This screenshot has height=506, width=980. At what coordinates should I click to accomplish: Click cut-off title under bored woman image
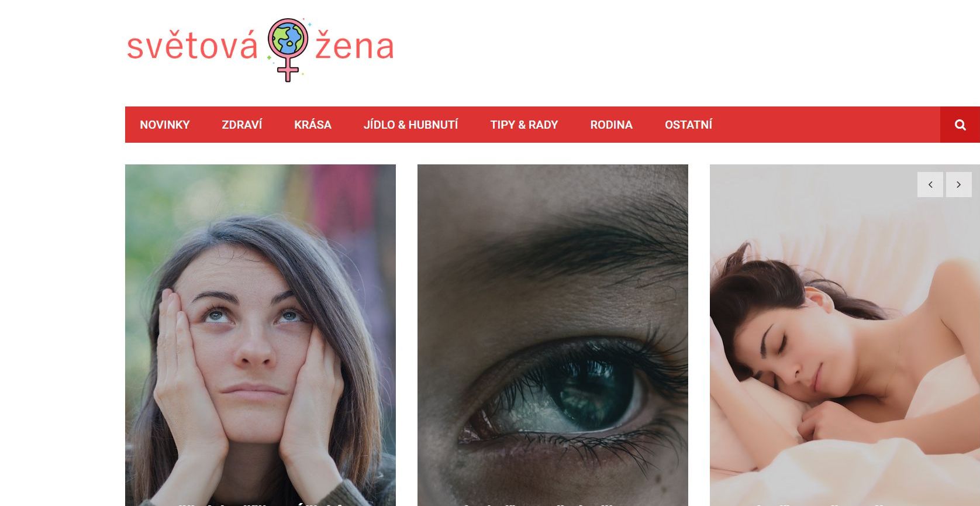pyautogui.click(x=260, y=504)
